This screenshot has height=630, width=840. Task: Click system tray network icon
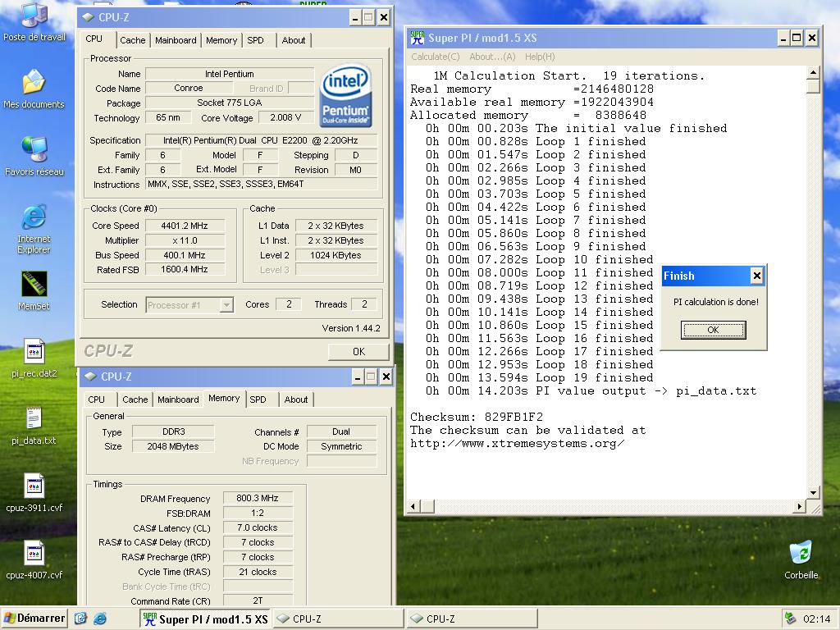click(789, 619)
